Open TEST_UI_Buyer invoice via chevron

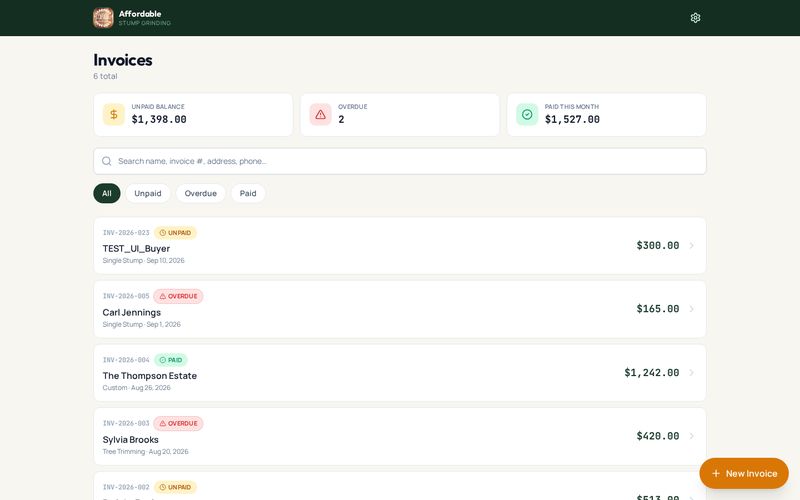point(692,245)
